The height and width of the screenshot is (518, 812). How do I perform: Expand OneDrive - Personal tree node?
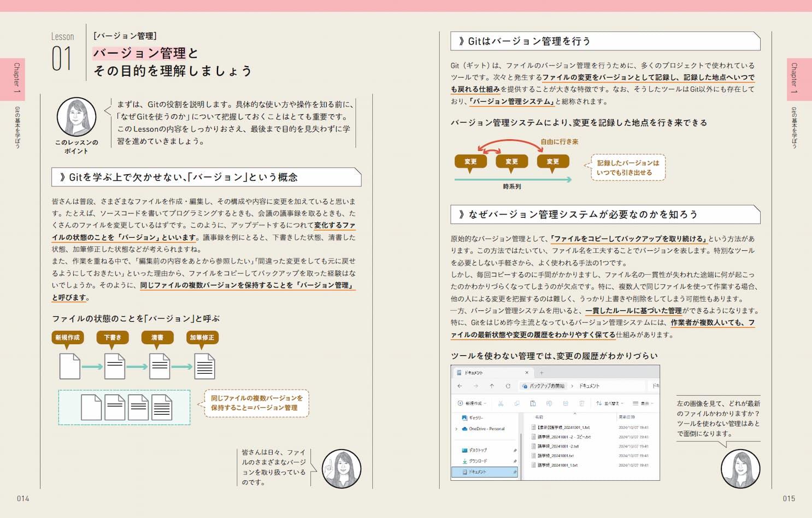click(x=456, y=429)
